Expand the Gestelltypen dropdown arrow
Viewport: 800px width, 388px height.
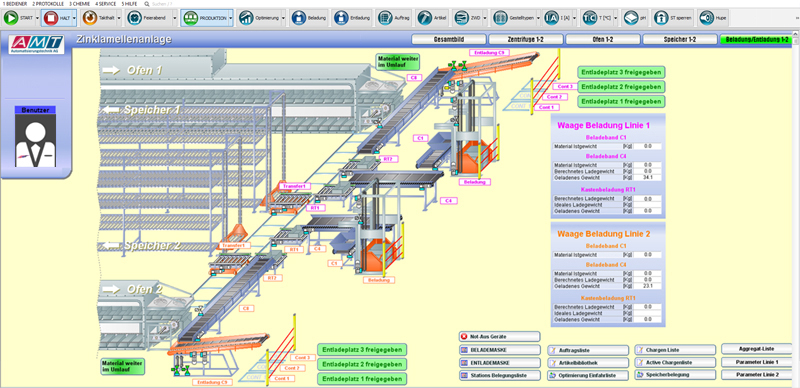click(x=537, y=18)
